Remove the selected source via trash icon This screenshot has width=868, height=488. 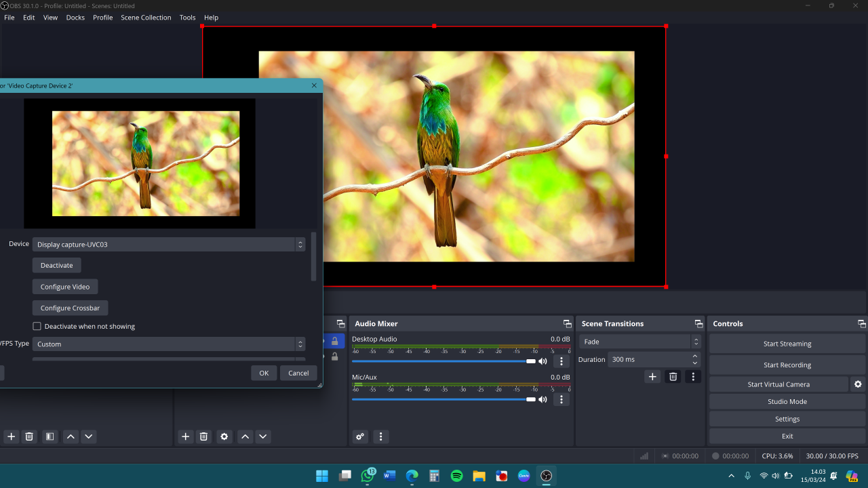point(203,436)
